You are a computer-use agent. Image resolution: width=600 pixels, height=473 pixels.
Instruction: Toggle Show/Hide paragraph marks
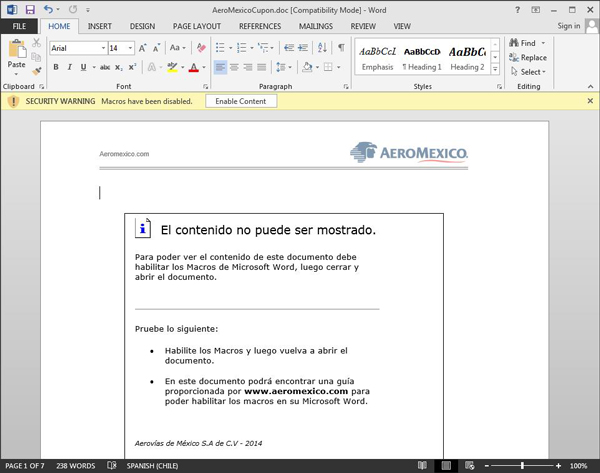341,48
